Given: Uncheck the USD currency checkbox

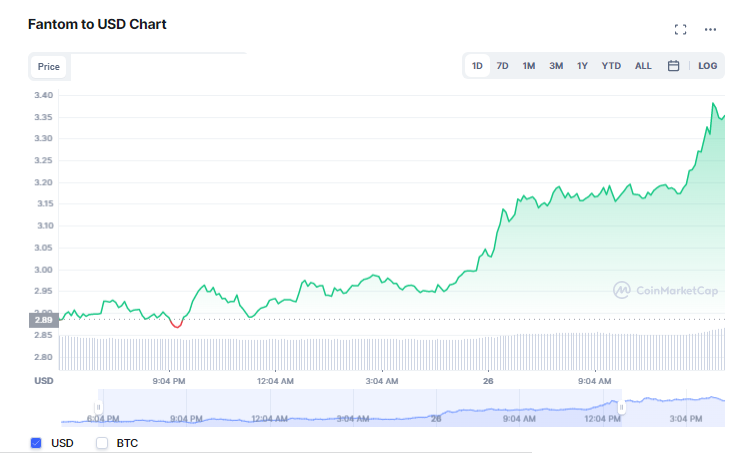Looking at the screenshot, I should coord(37,442).
